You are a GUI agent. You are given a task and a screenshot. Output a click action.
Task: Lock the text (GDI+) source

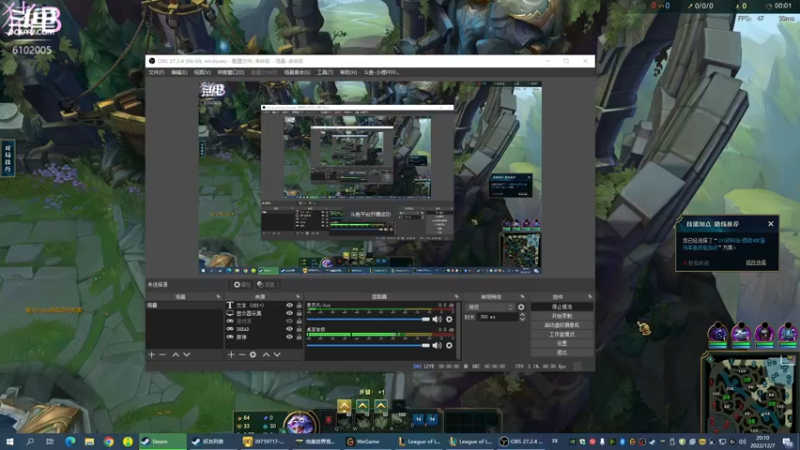pos(299,305)
